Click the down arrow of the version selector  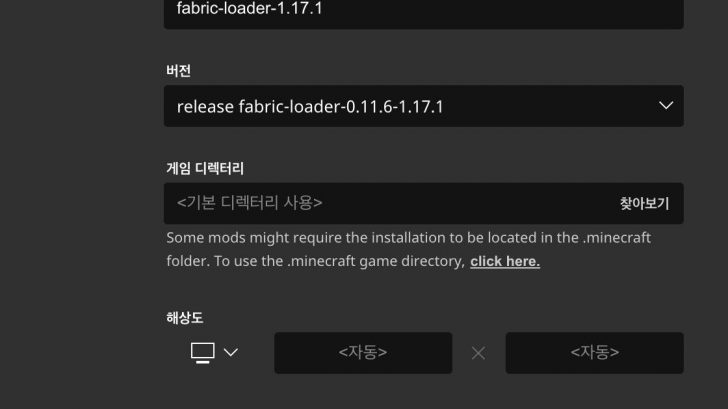[666, 106]
